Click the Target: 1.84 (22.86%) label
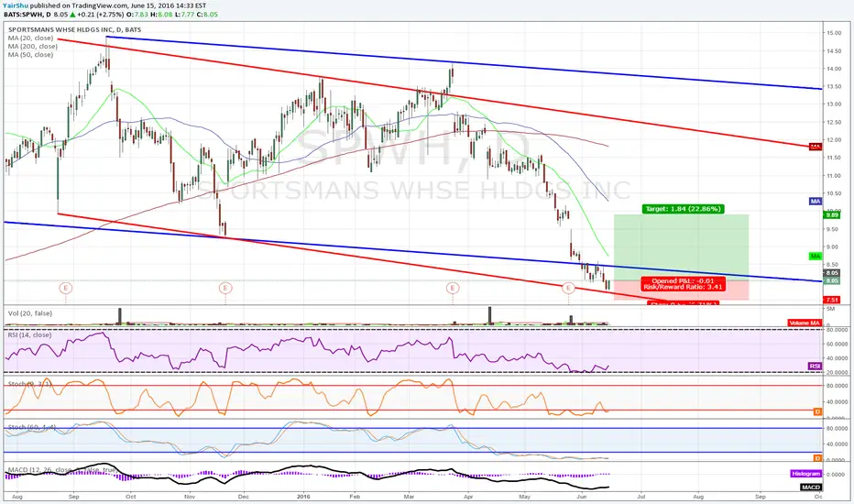 tap(683, 209)
